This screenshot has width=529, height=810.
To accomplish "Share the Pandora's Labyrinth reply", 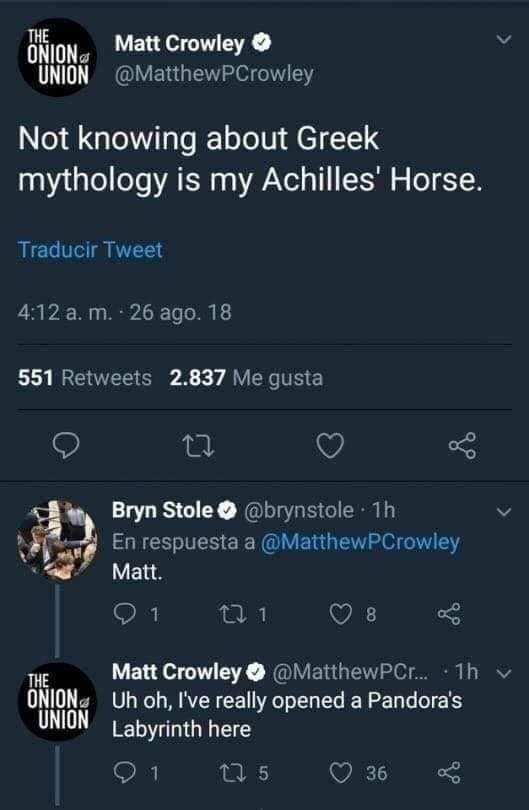I will click(449, 772).
